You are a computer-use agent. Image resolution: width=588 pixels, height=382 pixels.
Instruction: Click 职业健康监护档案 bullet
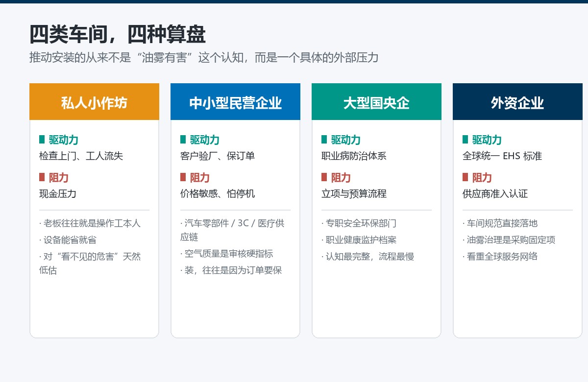pos(359,240)
